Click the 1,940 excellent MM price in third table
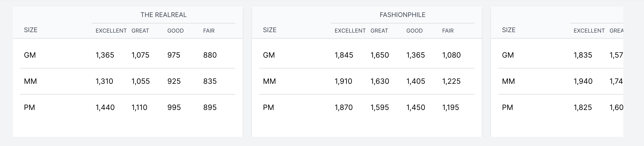 [583, 81]
